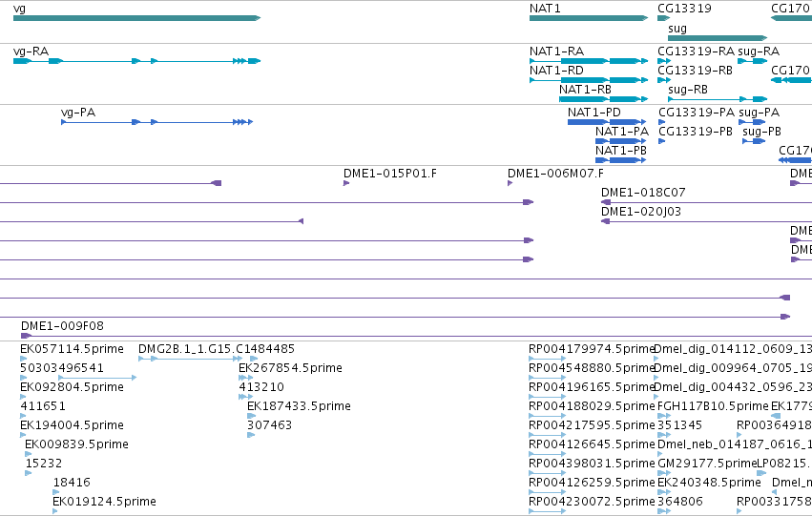
Task: Select the RP004126259.5prime EST label
Action: [x=592, y=483]
